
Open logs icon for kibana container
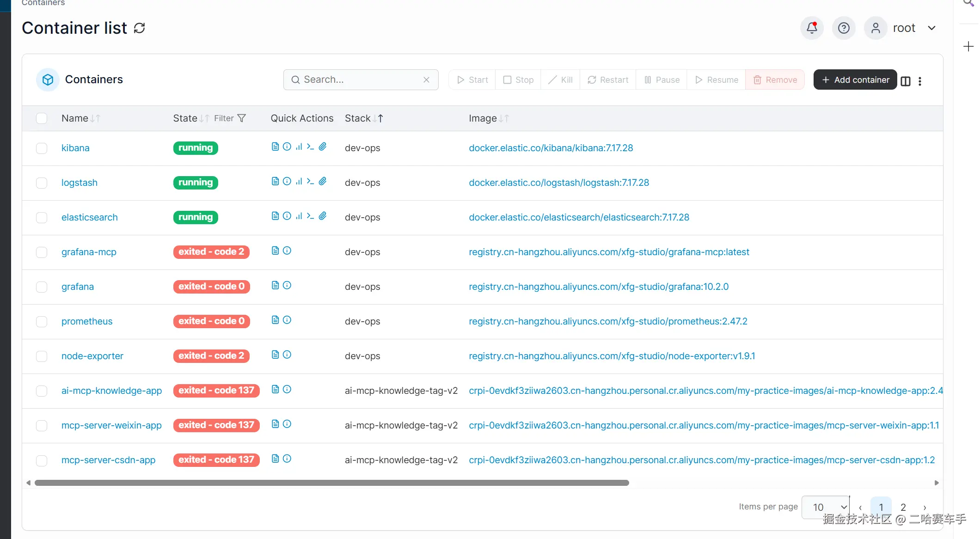(x=275, y=147)
